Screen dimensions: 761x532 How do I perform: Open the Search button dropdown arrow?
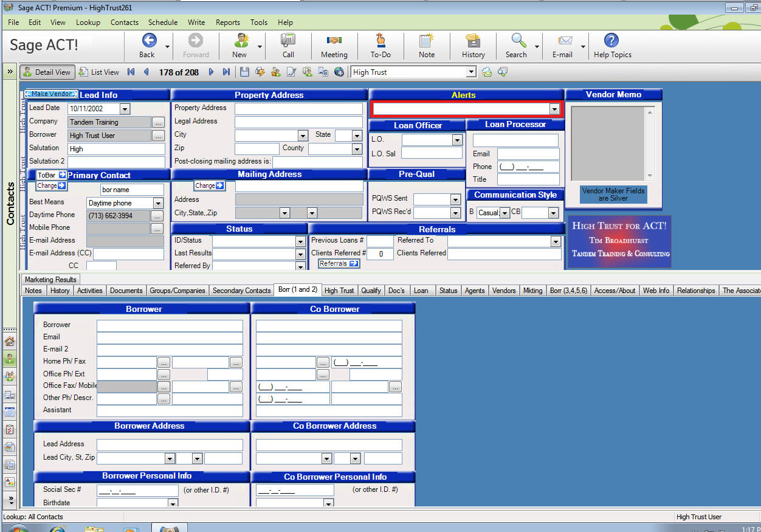[x=537, y=46]
